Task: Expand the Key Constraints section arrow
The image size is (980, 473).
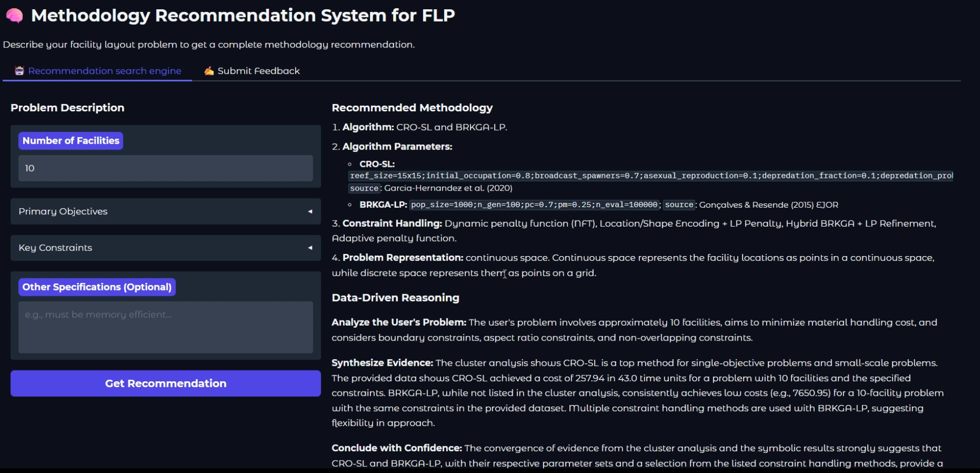Action: coord(310,248)
